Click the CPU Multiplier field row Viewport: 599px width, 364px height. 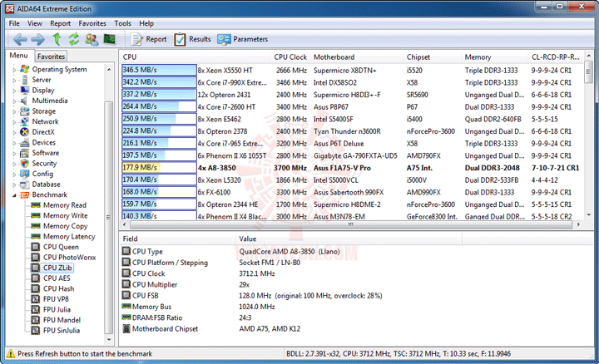click(290, 285)
